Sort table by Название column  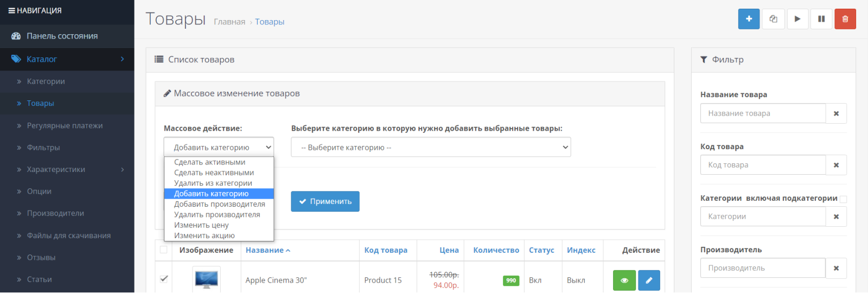pos(267,250)
